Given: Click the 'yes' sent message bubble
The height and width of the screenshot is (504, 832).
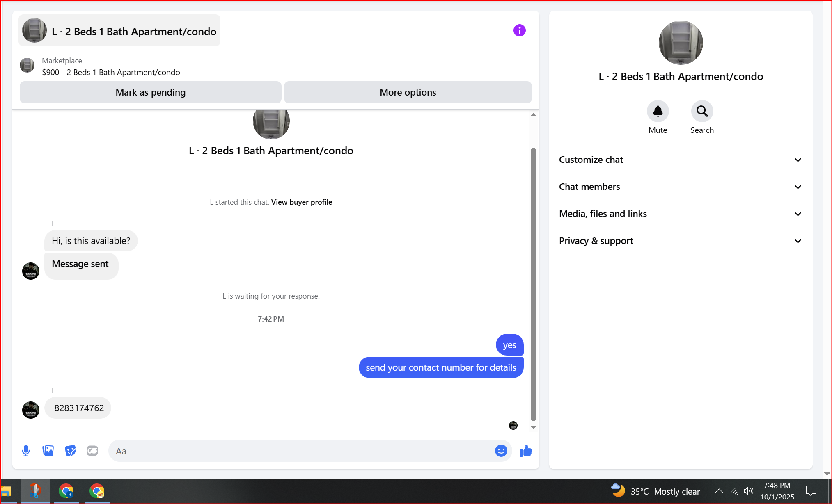Looking at the screenshot, I should tap(509, 345).
